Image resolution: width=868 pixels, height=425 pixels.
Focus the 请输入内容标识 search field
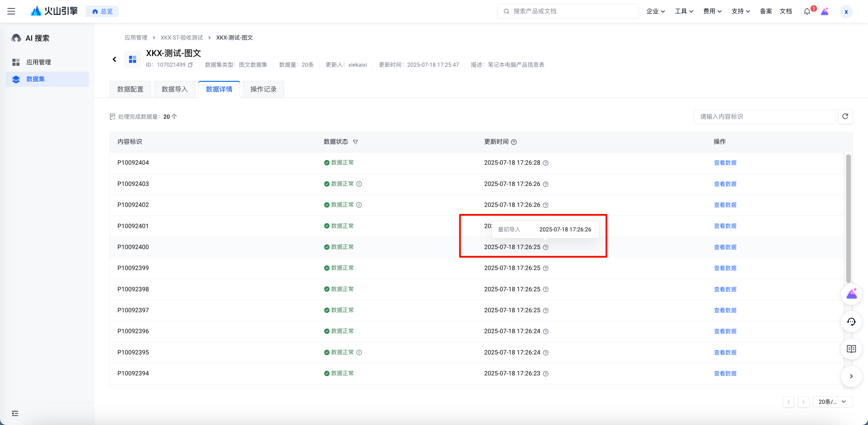[764, 117]
